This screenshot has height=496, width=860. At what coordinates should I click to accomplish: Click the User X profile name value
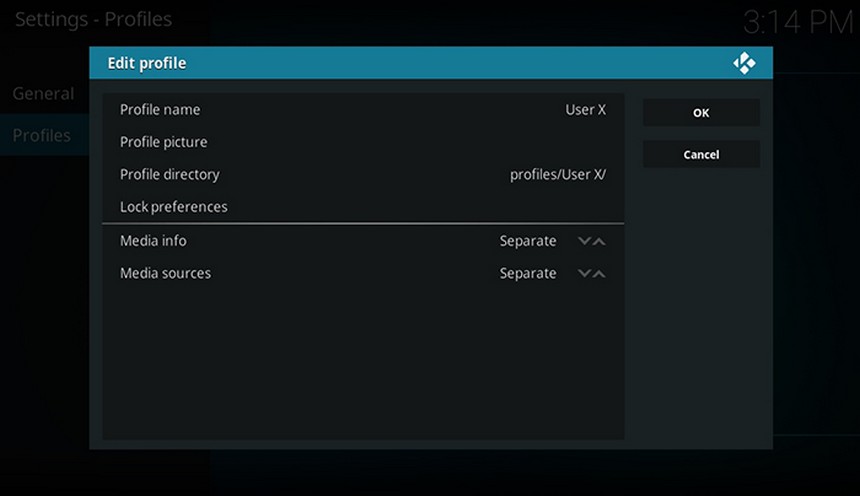tap(586, 110)
